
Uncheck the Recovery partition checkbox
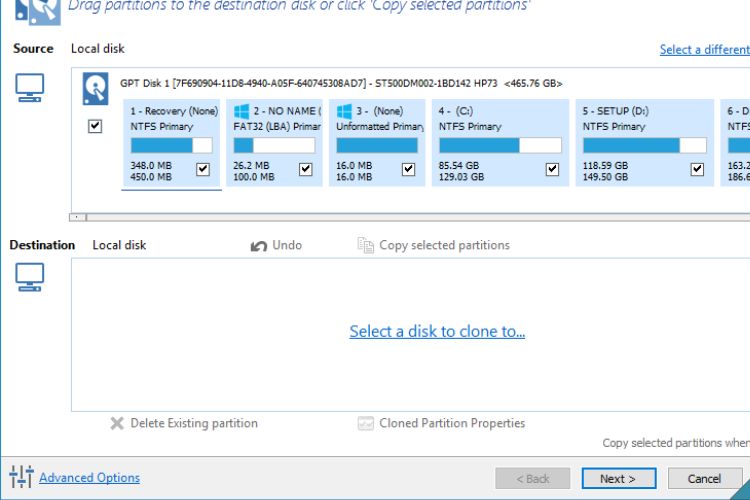[x=203, y=170]
